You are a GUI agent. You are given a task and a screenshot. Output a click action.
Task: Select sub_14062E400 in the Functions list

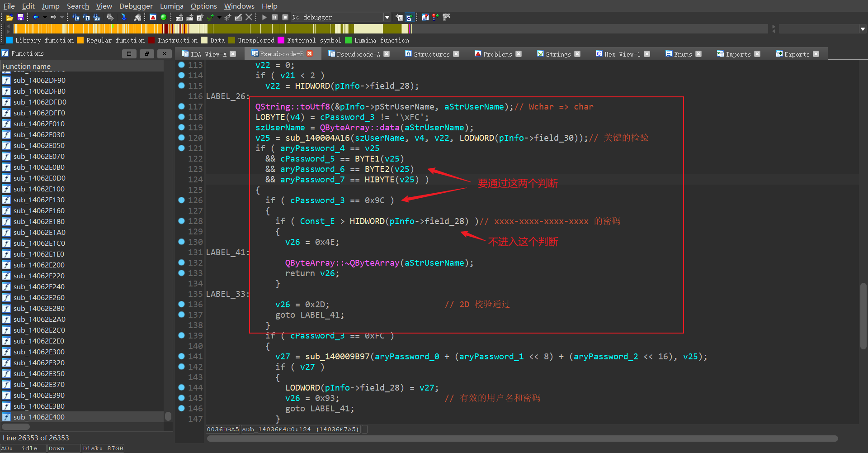[x=39, y=417]
